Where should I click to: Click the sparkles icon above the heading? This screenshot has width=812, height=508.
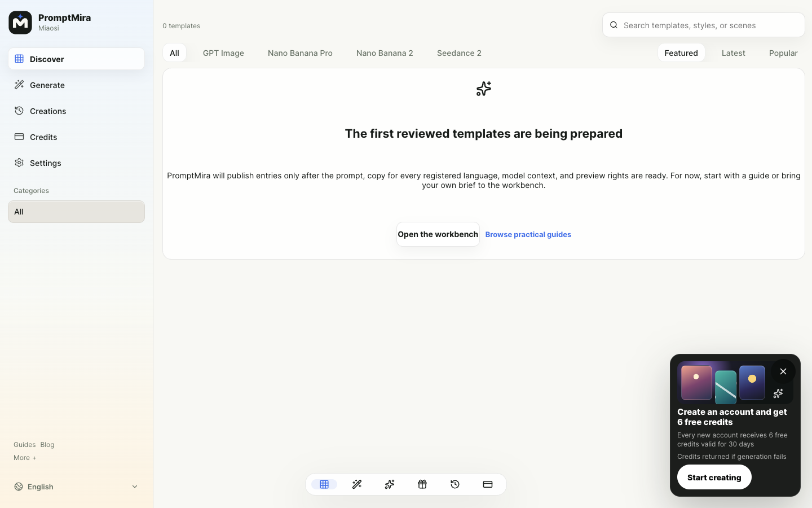[484, 89]
